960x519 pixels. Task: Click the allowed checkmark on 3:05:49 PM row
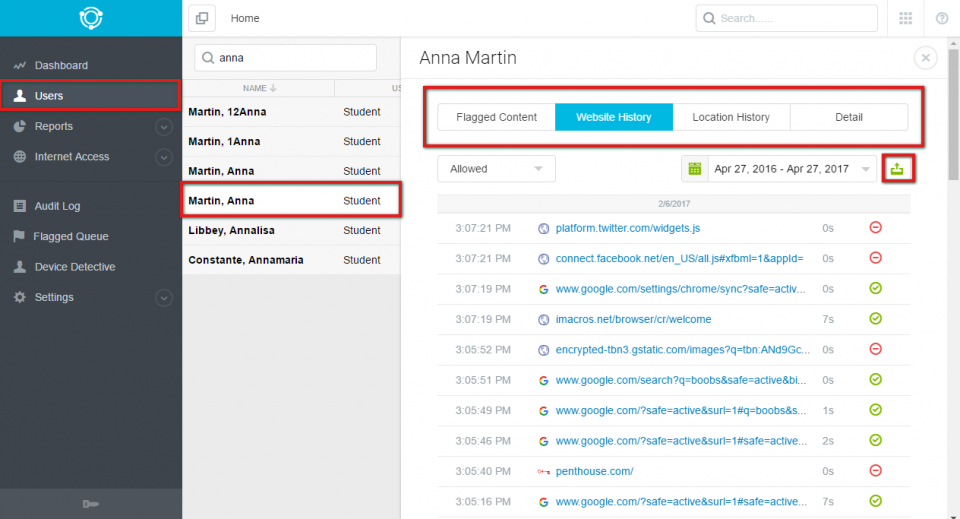[x=876, y=409]
